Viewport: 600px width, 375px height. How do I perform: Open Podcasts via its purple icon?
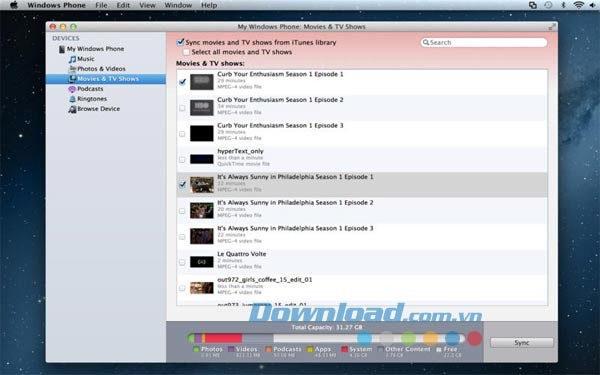coord(72,89)
